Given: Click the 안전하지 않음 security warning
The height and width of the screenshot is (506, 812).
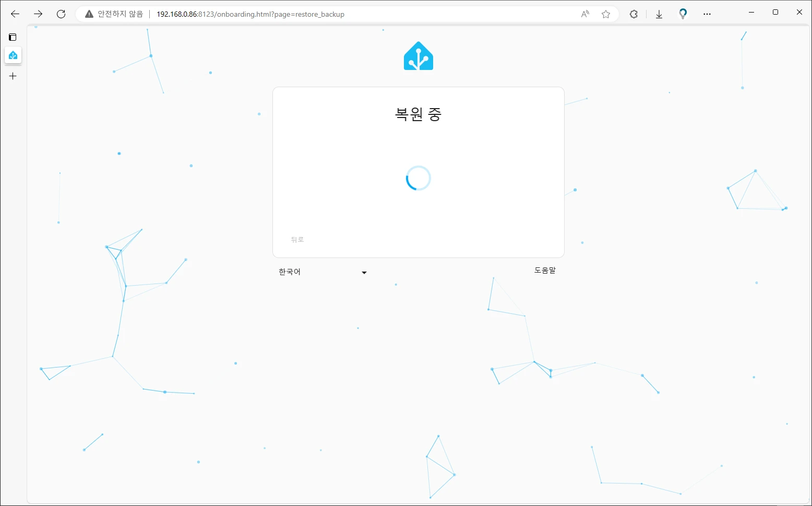Looking at the screenshot, I should [x=114, y=14].
